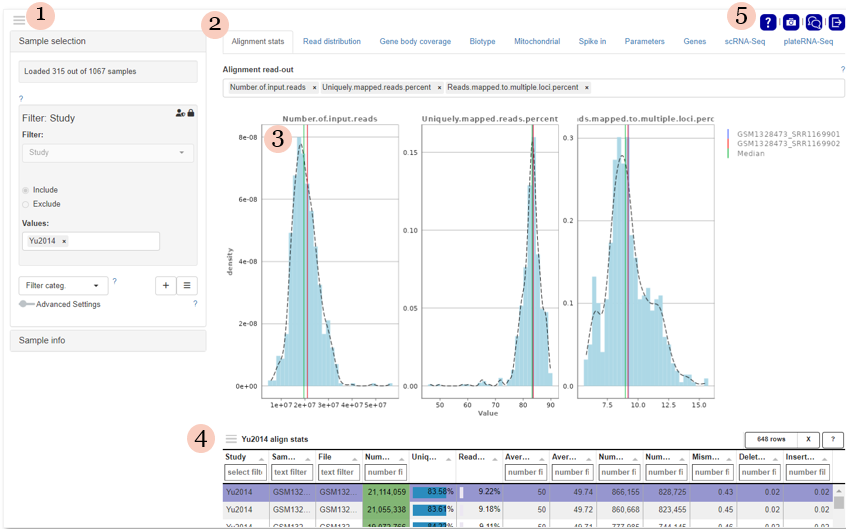Click the Study column select filter field
Image resolution: width=846 pixels, height=529 pixels.
(x=245, y=472)
